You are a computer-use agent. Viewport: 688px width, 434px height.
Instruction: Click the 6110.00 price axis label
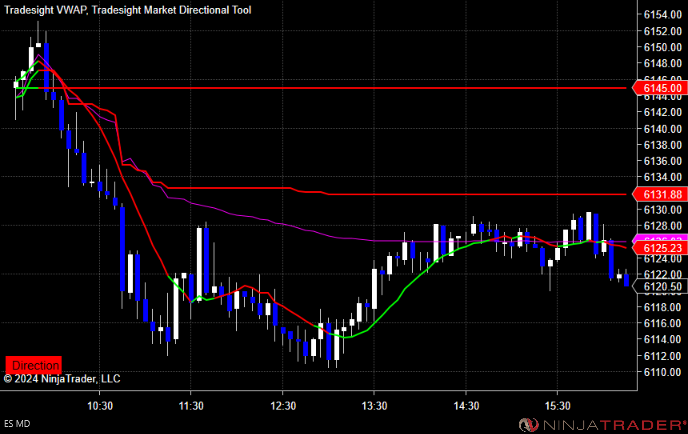(663, 372)
